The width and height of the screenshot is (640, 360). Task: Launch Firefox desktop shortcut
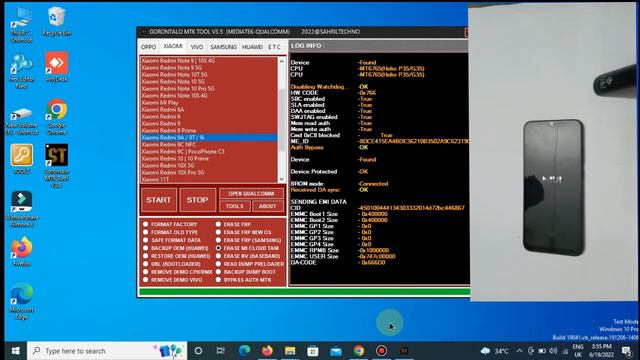click(x=21, y=251)
